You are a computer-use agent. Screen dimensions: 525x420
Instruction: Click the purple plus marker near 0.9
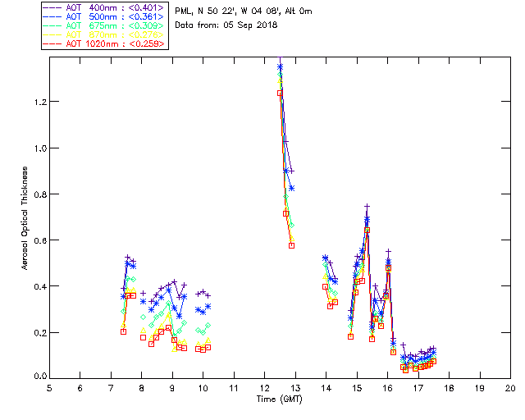click(292, 171)
